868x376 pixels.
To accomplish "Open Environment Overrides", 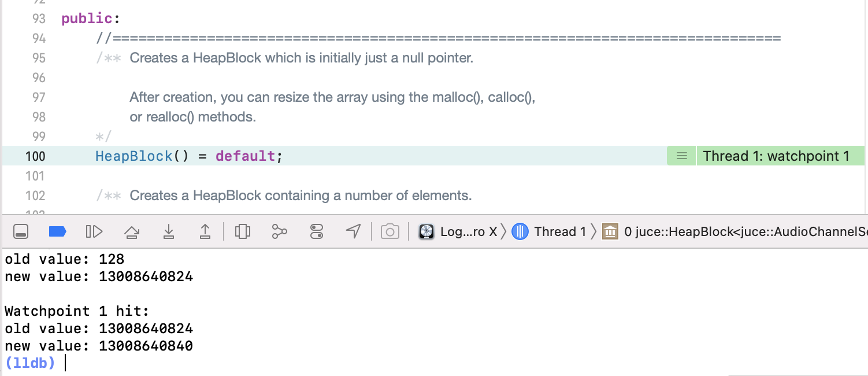I will click(317, 232).
